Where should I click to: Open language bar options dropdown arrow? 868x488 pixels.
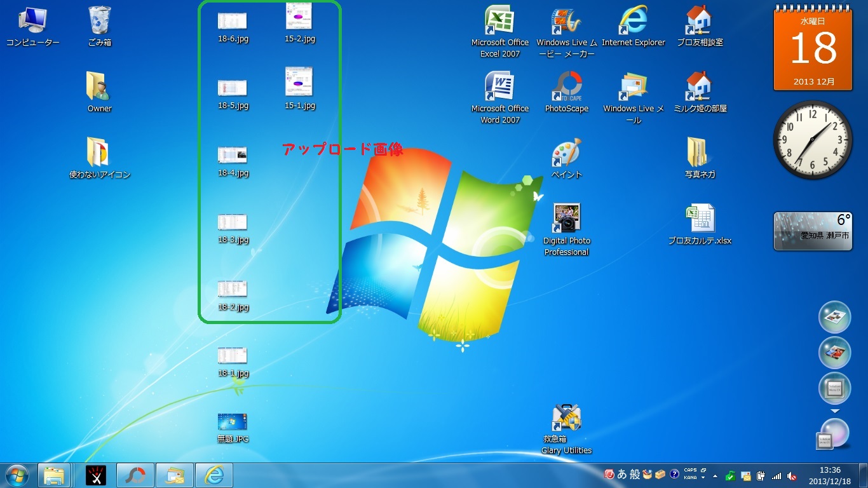[703, 478]
